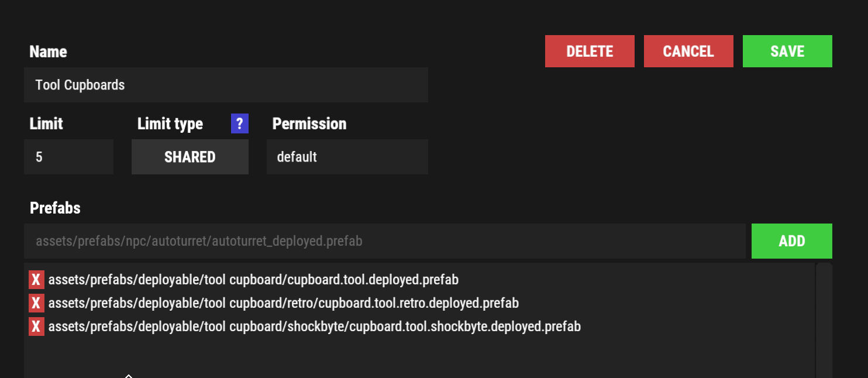
Task: Click the prefab list vertical scrollbar
Action: click(824, 320)
